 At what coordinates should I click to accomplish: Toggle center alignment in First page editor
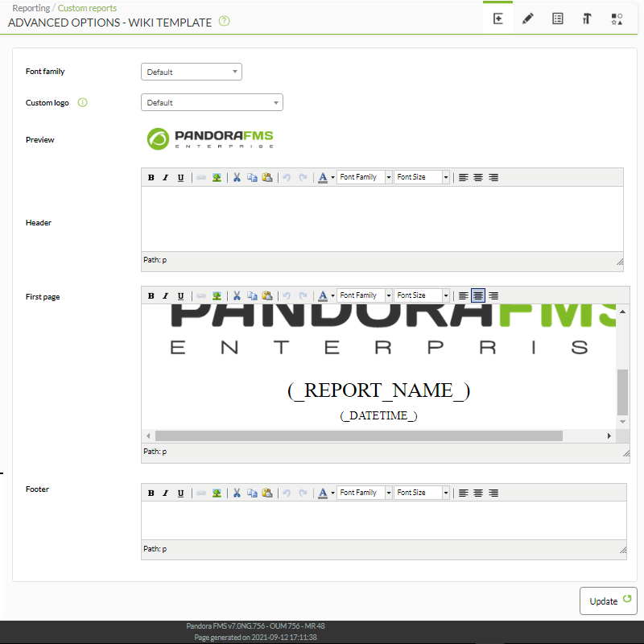pos(478,295)
